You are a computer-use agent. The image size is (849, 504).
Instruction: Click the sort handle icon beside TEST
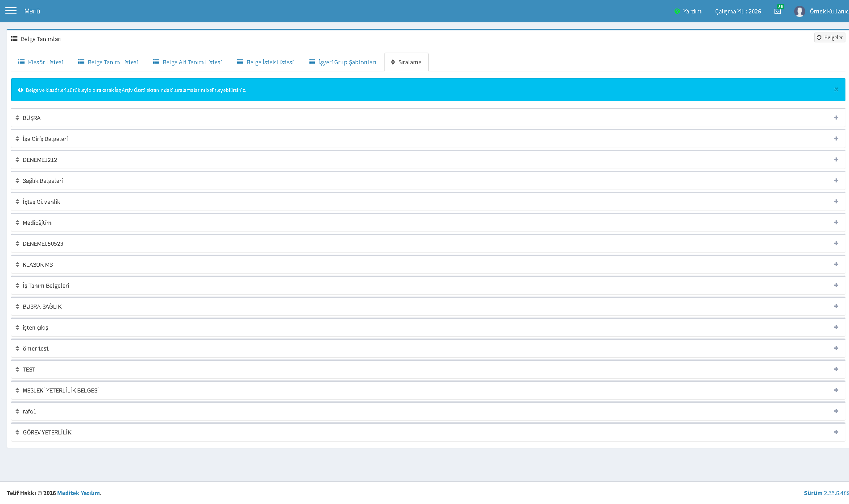(x=17, y=369)
